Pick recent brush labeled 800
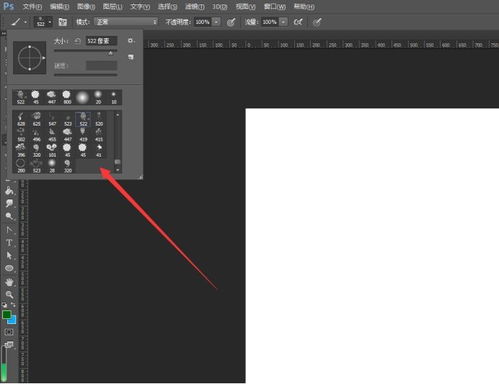Viewport: 499px width, 384px height. coord(67,97)
